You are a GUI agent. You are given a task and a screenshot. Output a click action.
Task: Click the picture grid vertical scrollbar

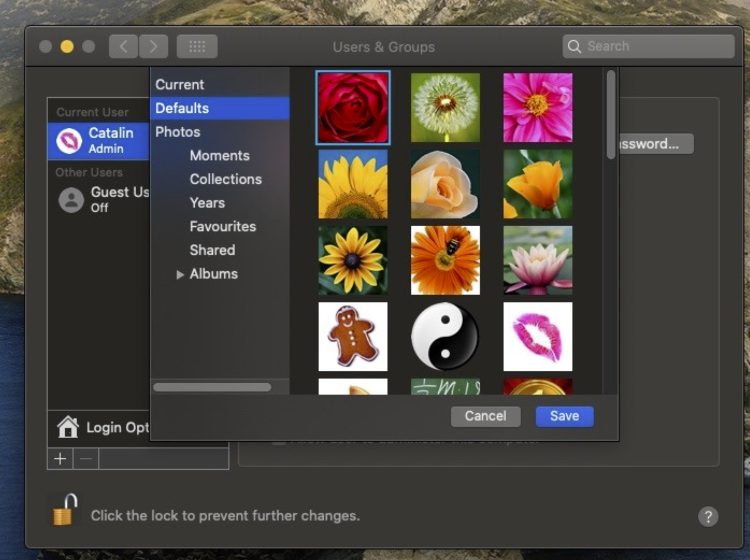click(611, 115)
